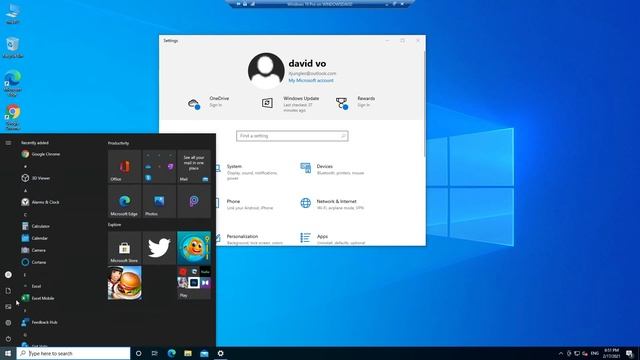Click the Office tile
The height and width of the screenshot is (360, 640).
pyautogui.click(x=124, y=167)
